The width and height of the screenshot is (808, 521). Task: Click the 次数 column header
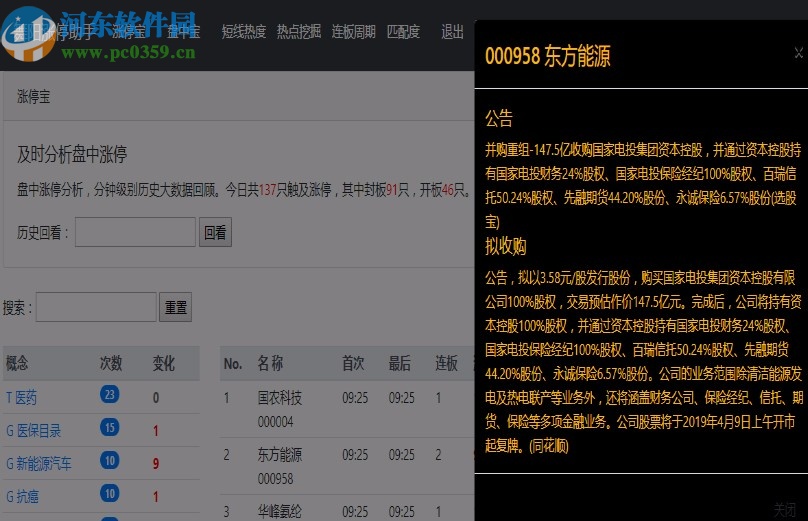pos(111,363)
